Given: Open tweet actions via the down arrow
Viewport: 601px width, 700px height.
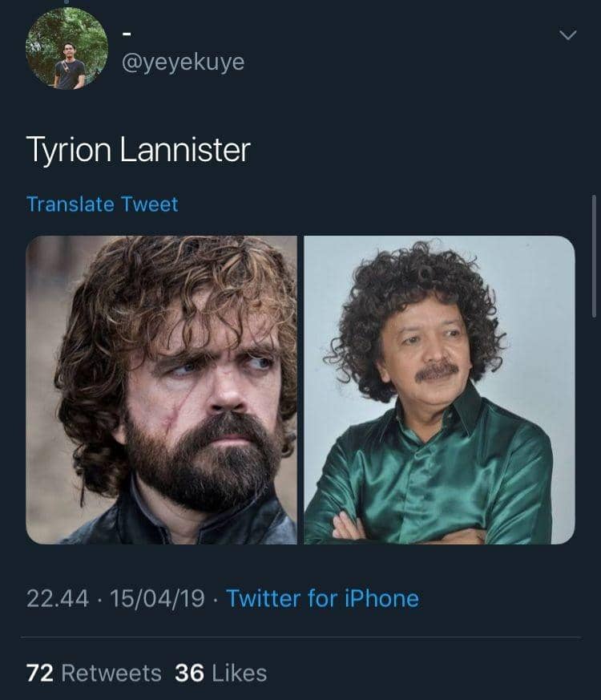Looking at the screenshot, I should (569, 34).
